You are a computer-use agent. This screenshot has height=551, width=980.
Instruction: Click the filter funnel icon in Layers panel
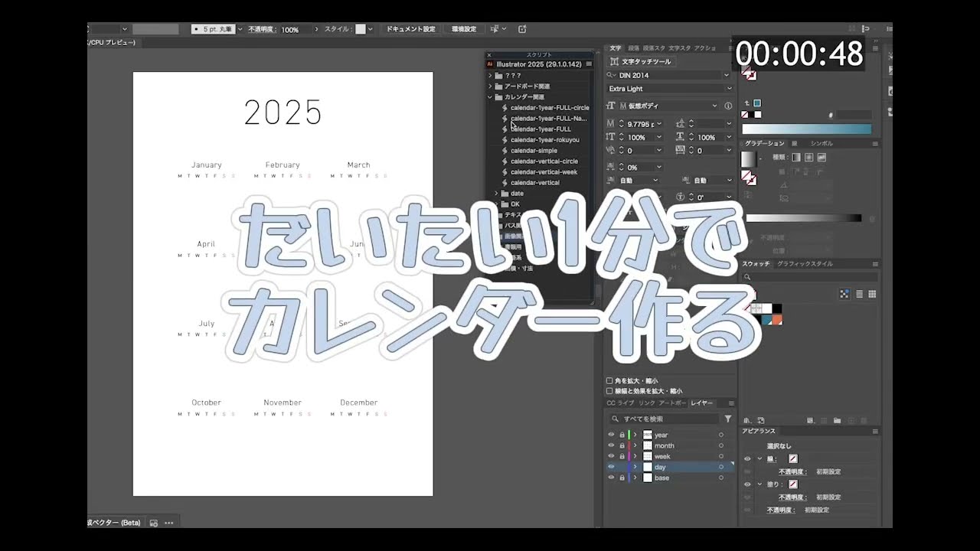[728, 419]
